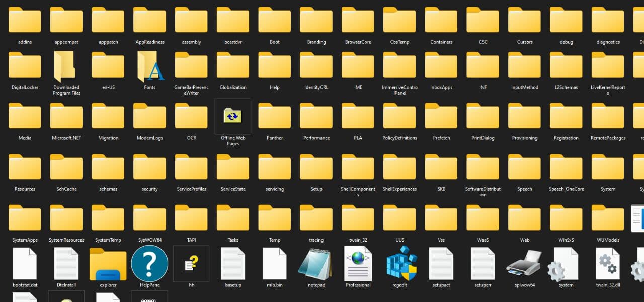644x302 pixels.
Task: Select the bootstat.dat file
Action: [24, 263]
